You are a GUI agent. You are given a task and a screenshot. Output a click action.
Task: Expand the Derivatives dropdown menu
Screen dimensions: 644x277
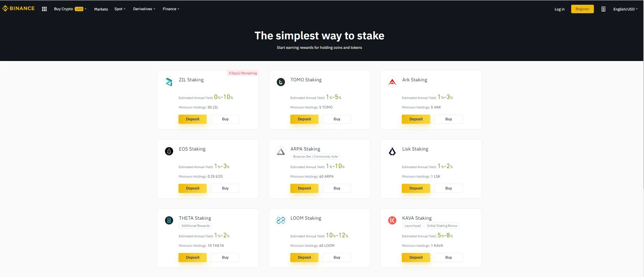pyautogui.click(x=144, y=9)
